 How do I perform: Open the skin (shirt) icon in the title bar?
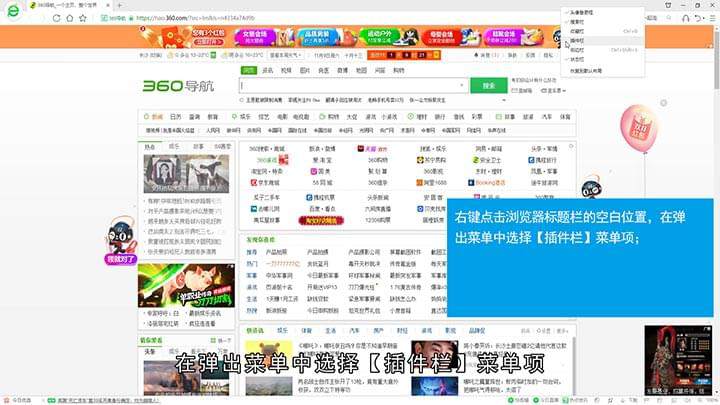(668, 6)
